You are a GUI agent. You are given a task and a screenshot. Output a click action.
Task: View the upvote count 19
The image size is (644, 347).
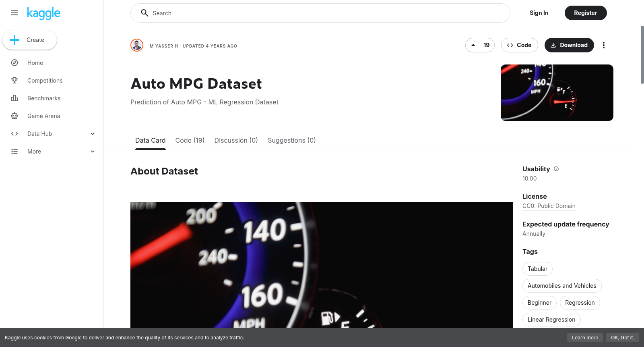pos(487,45)
